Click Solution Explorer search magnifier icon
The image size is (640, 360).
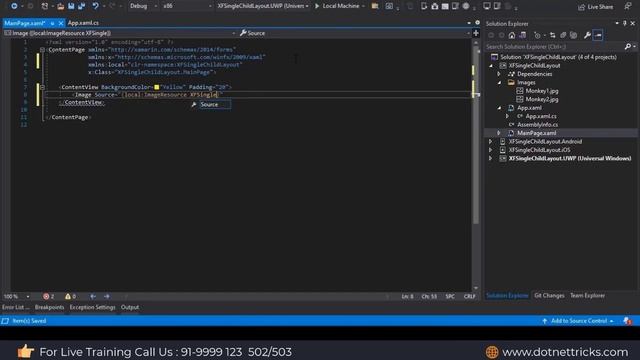628,47
